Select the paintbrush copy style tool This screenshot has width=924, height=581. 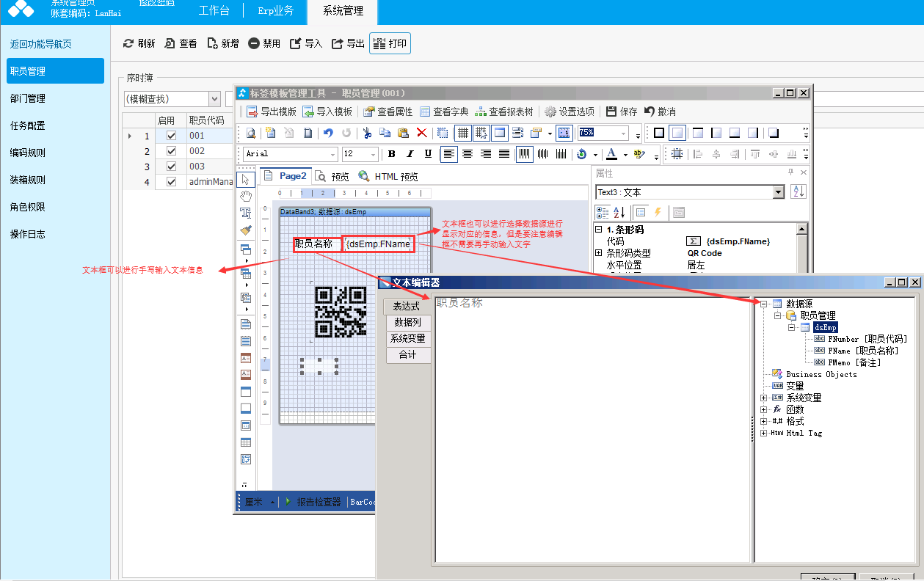pos(246,230)
